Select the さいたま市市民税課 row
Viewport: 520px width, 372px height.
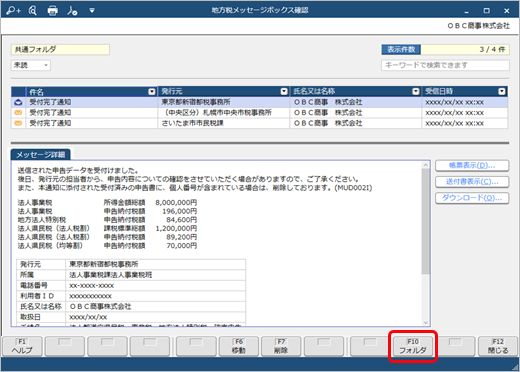[260, 123]
